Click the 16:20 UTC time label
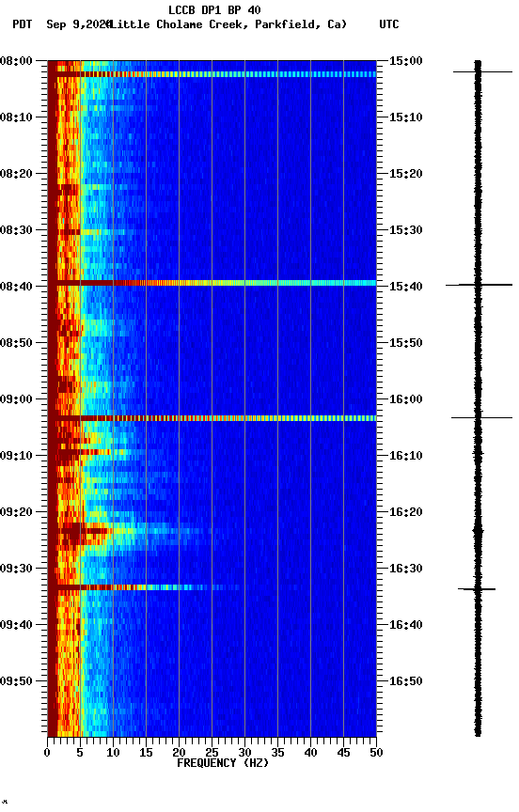The width and height of the screenshot is (519, 812). [x=406, y=512]
